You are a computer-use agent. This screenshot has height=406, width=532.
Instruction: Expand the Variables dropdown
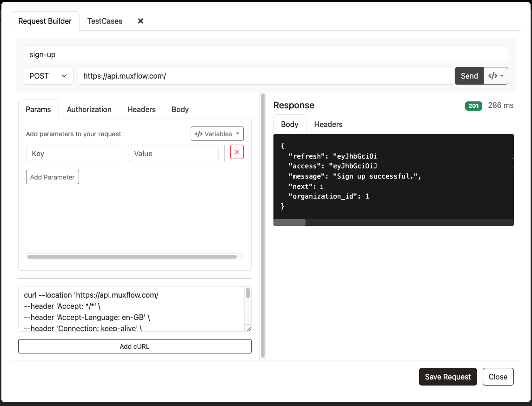click(217, 133)
